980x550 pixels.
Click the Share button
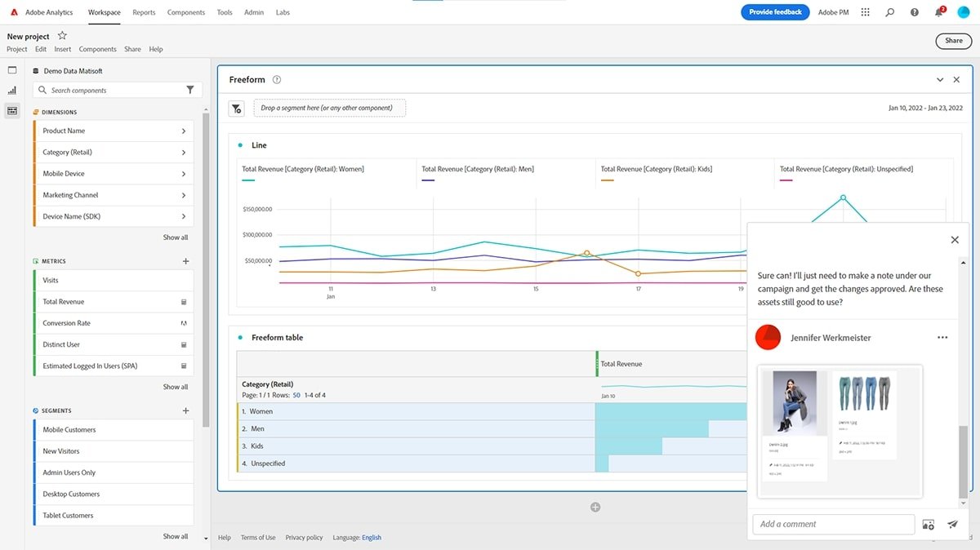(953, 41)
